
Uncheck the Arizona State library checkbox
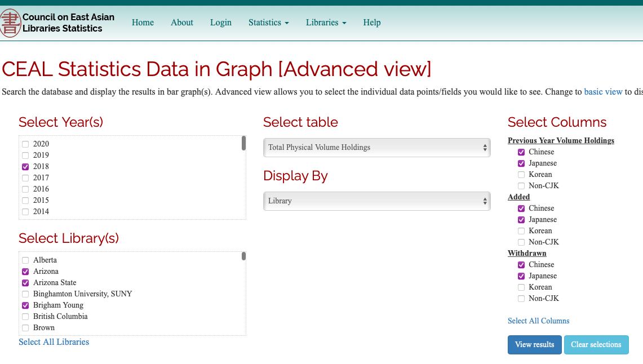[25, 283]
